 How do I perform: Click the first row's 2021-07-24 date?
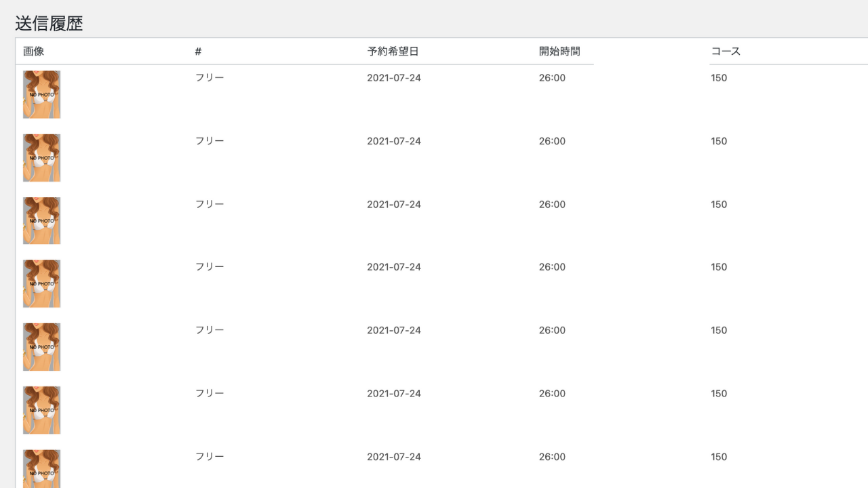(394, 78)
